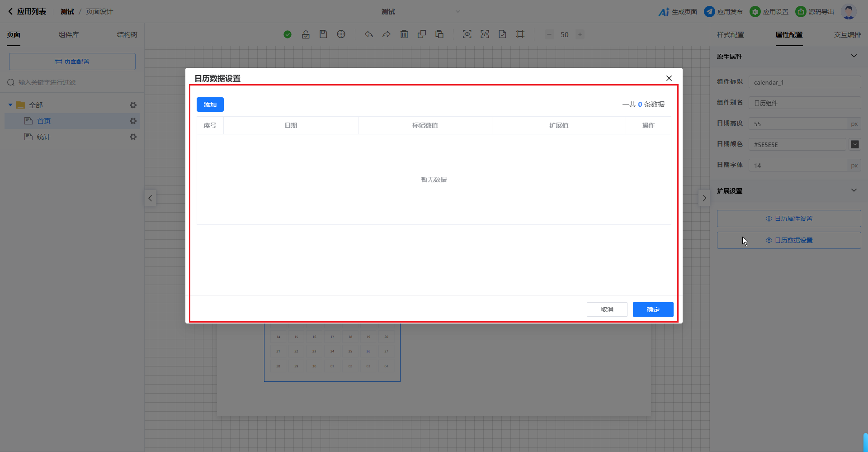Switch to the 样式配置 tab
Screen dimensions: 868x452
pos(730,35)
